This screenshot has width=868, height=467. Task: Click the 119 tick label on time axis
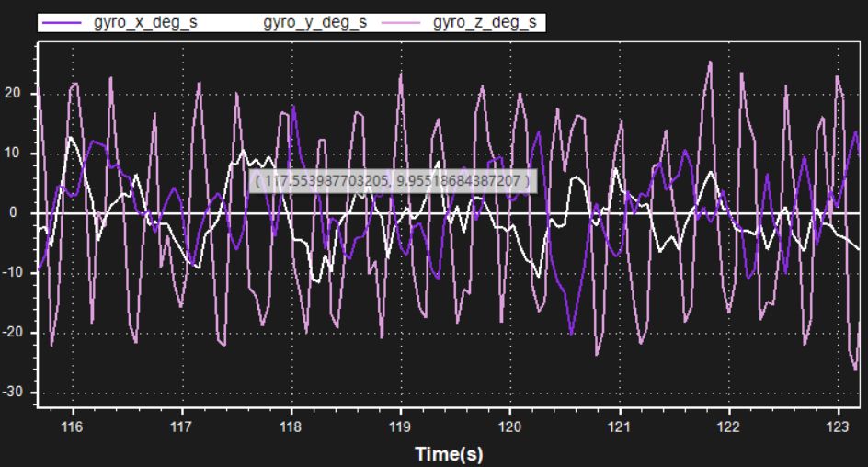click(x=400, y=427)
